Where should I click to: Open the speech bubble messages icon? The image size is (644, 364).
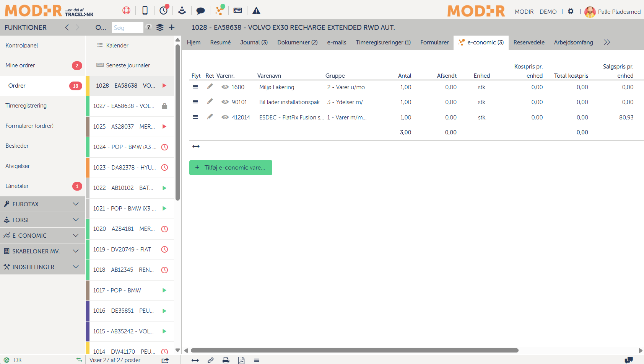[x=200, y=11]
